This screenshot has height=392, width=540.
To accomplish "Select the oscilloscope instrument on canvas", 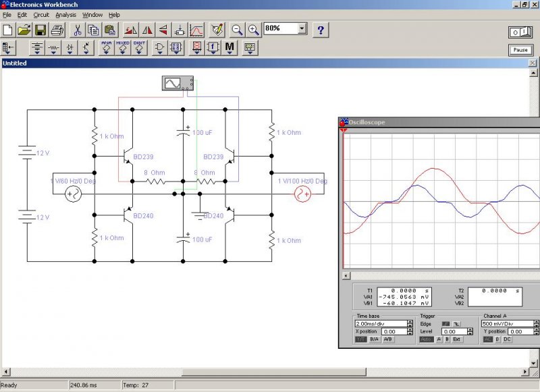I will 178,83.
